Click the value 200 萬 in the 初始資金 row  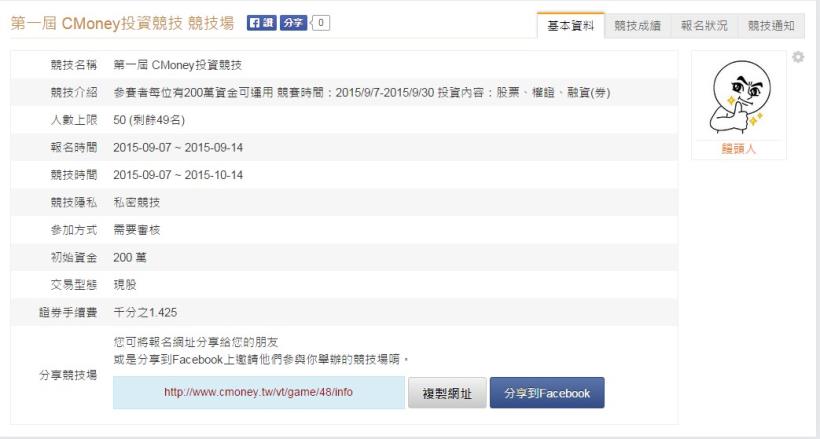(x=130, y=257)
